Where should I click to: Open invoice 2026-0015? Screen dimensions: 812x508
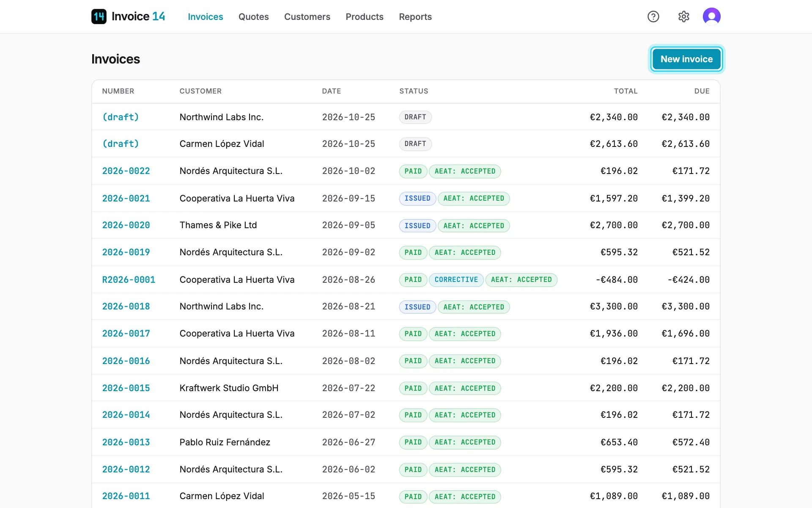pyautogui.click(x=126, y=388)
